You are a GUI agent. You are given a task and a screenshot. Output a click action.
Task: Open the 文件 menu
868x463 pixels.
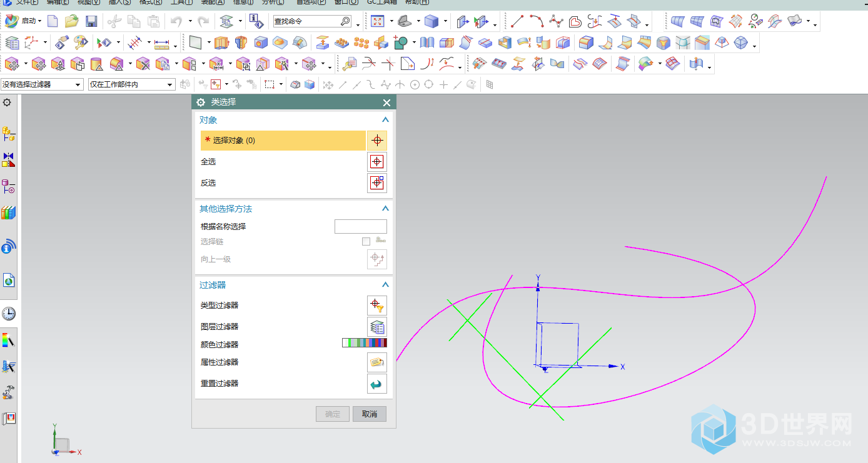click(28, 2)
